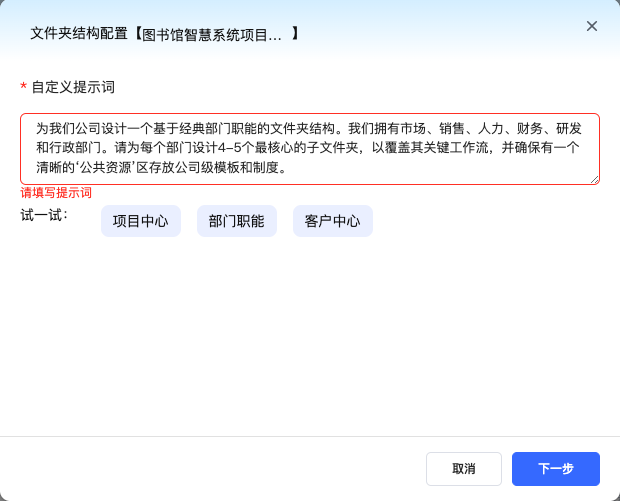The width and height of the screenshot is (620, 501).
Task: Click the 自定义提示词 field label
Action: [x=73, y=87]
